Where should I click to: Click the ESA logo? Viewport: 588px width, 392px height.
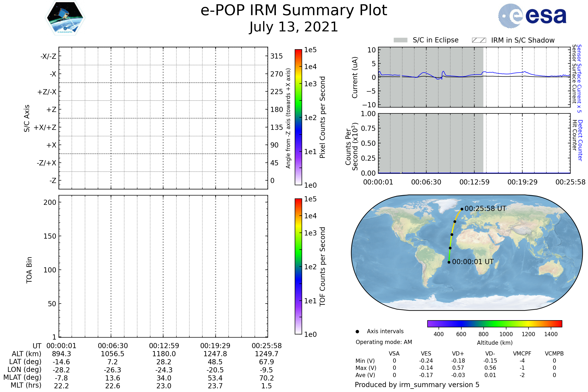pyautogui.click(x=532, y=16)
